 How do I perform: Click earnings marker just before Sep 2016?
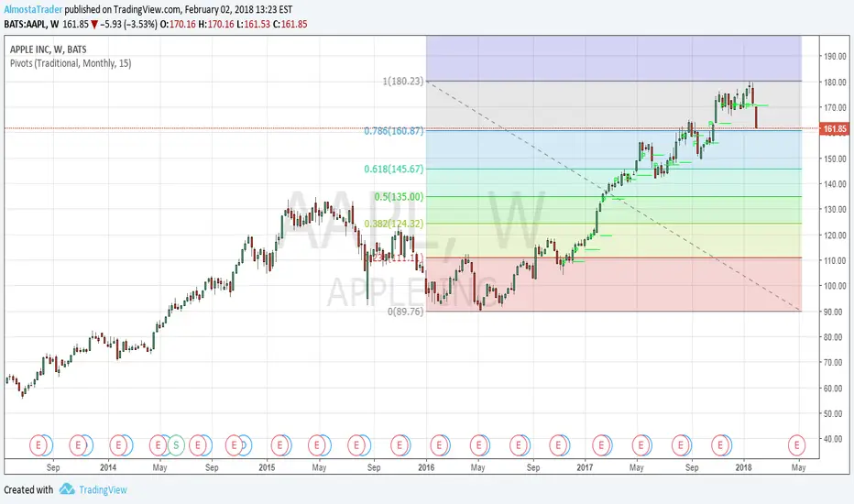pos(519,445)
